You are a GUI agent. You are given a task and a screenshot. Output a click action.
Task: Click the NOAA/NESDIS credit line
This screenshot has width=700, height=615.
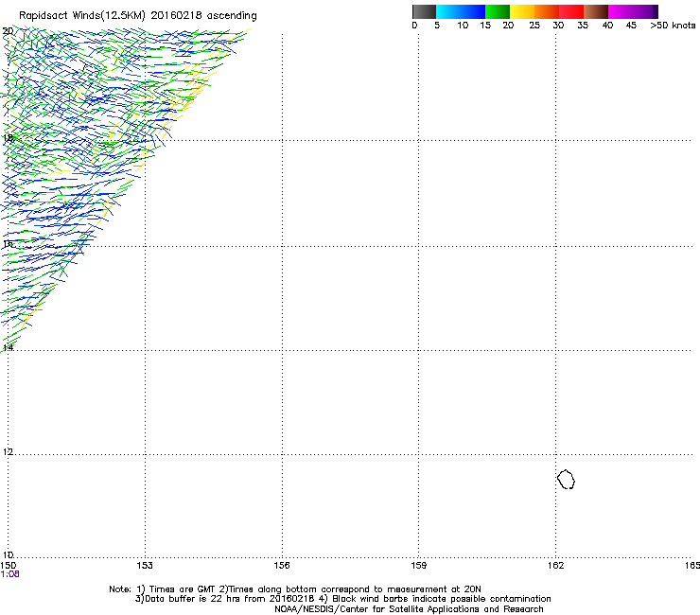click(x=409, y=609)
